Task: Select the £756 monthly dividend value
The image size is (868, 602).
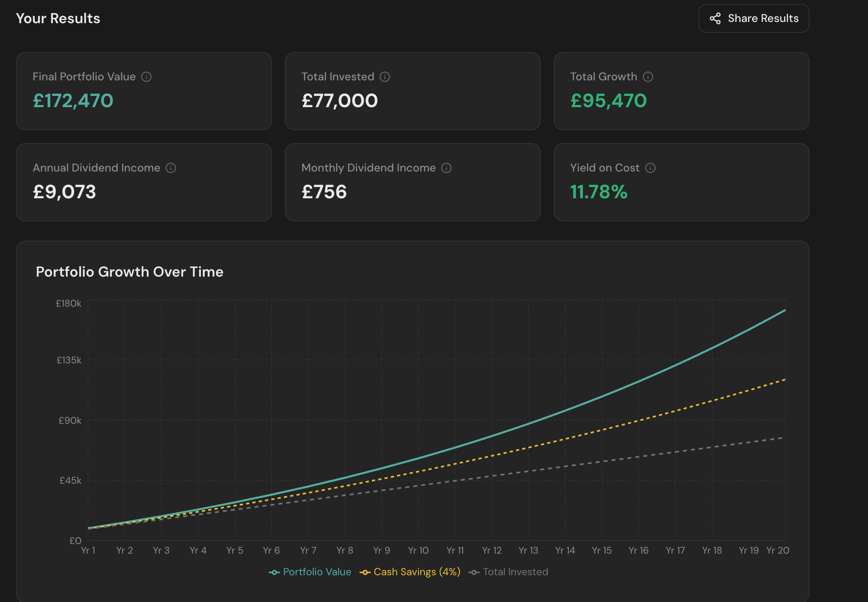Action: click(x=324, y=192)
